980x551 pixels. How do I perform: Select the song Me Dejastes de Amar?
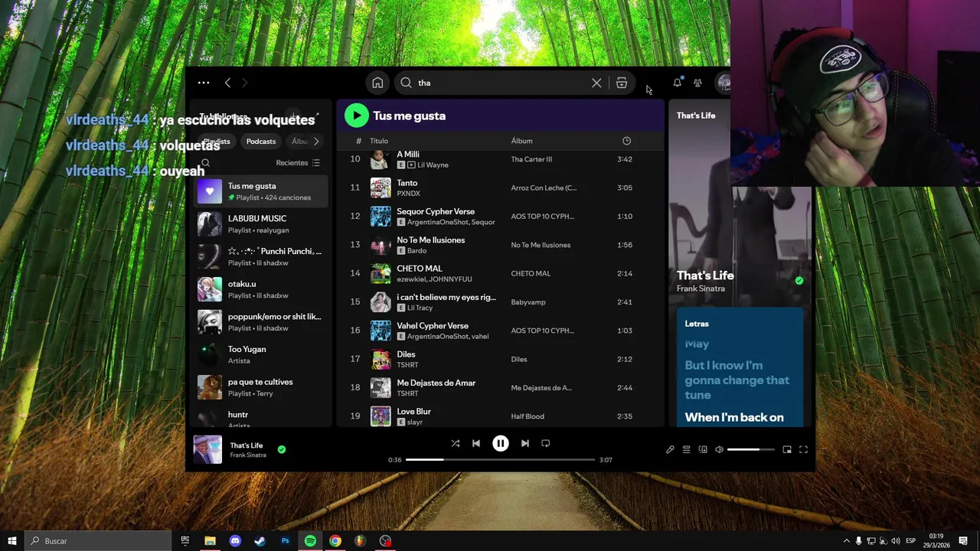tap(436, 383)
